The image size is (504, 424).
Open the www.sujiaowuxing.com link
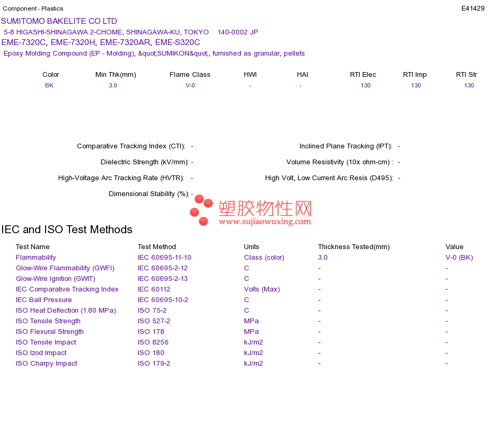265,222
